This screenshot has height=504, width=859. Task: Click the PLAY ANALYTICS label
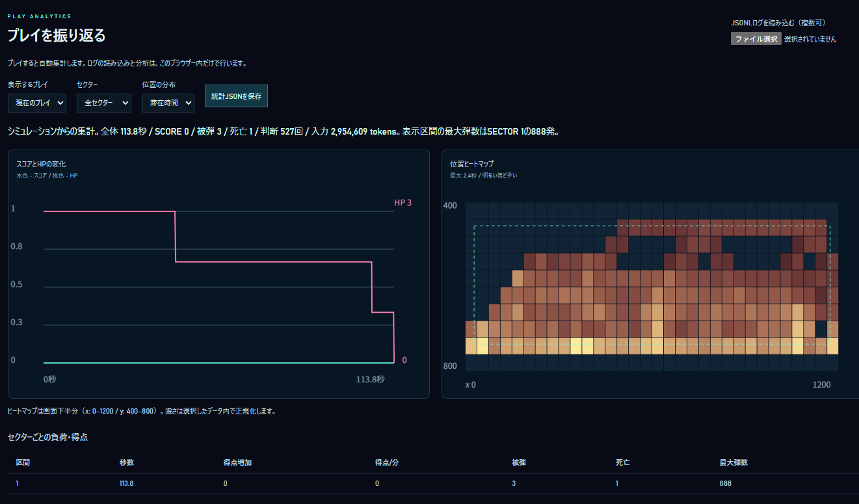click(x=39, y=16)
